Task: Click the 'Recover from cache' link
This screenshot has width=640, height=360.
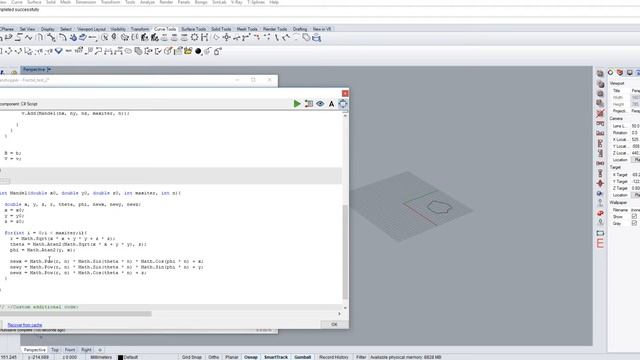Action: click(x=25, y=325)
